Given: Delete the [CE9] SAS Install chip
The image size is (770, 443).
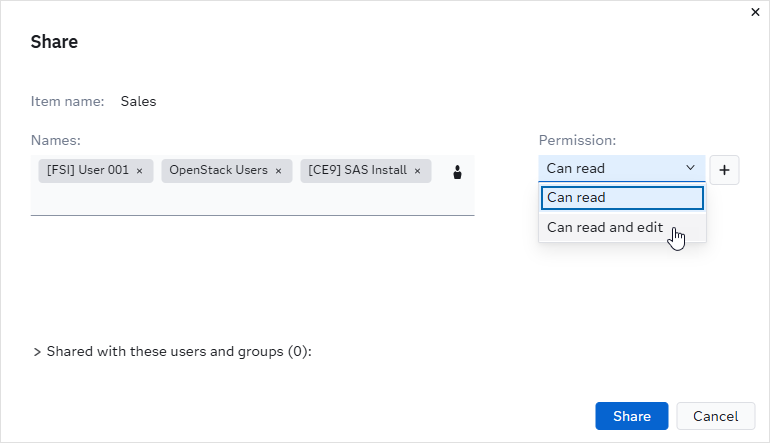Looking at the screenshot, I should click(x=417, y=171).
